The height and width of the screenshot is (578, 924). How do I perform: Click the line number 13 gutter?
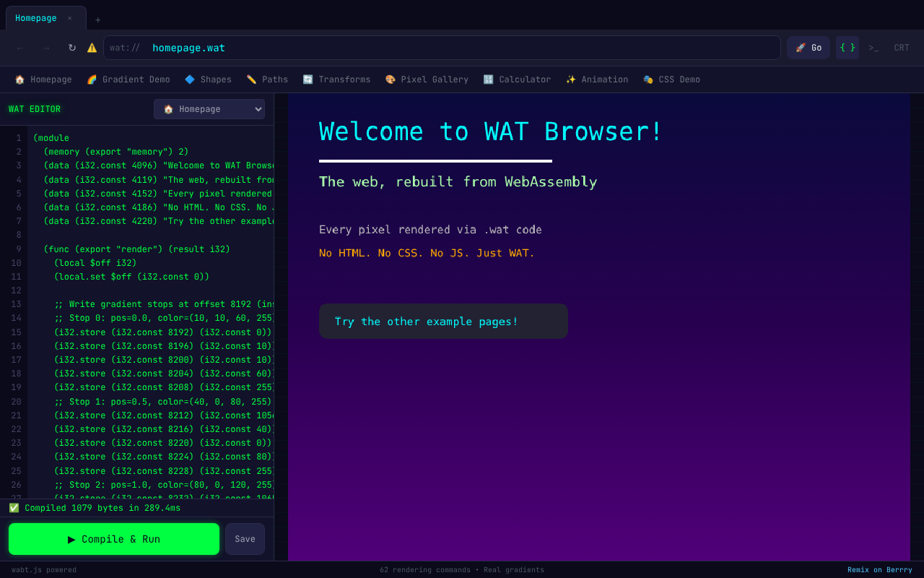[16, 305]
